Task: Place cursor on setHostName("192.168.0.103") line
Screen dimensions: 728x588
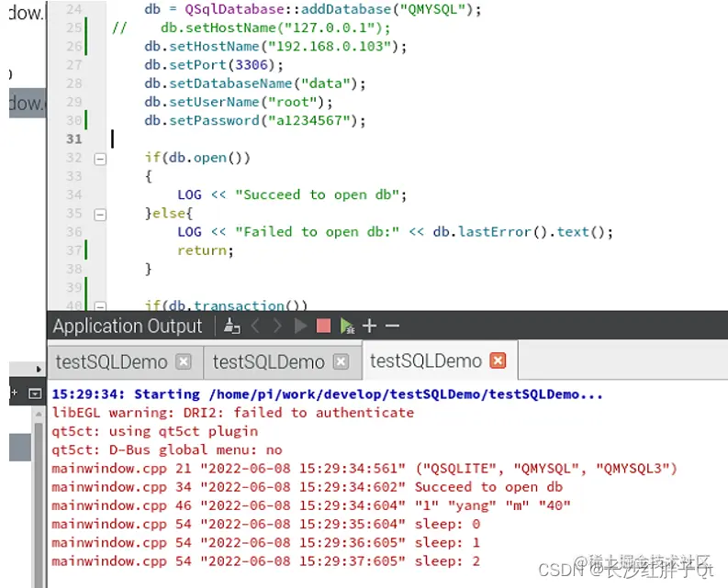Action: [275, 47]
